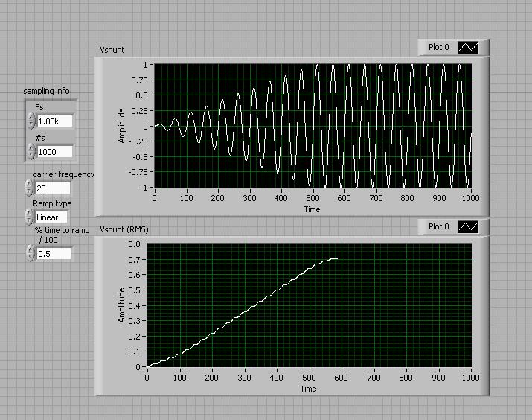
Task: Click the 0.4 Y-axis tick on Vshunt (RMS)
Action: (135, 305)
